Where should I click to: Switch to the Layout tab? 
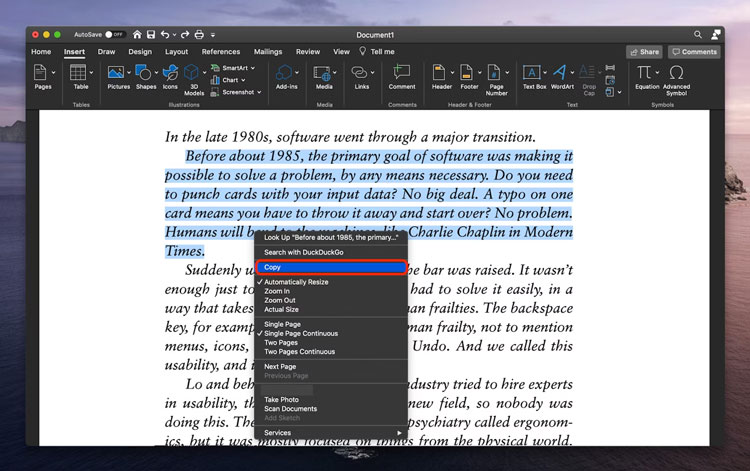[x=176, y=51]
